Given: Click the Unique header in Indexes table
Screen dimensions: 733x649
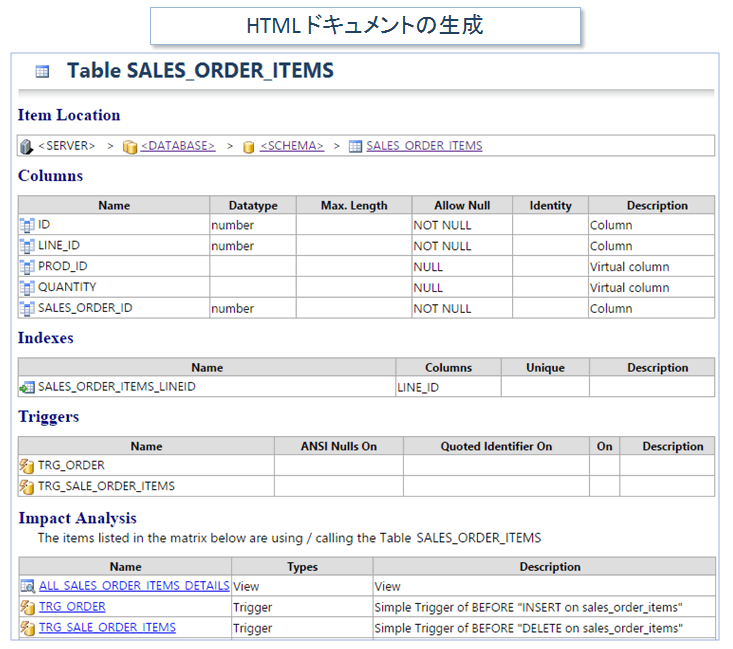Looking at the screenshot, I should 545,367.
